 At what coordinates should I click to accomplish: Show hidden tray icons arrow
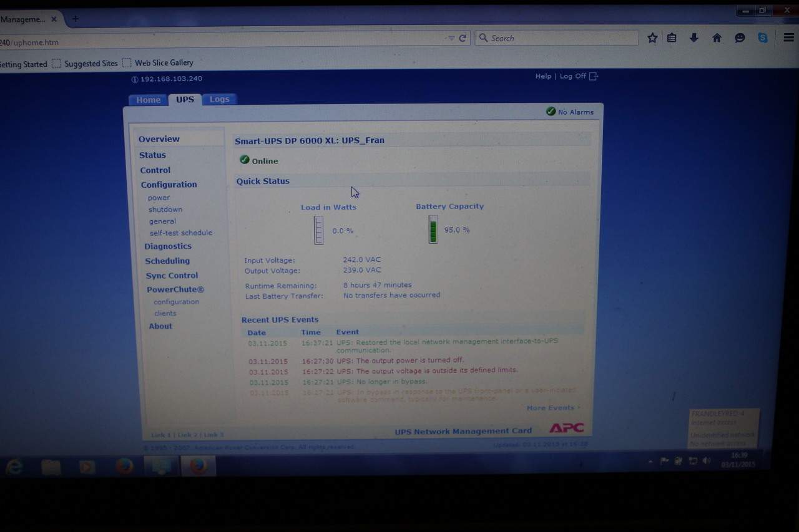[650, 462]
